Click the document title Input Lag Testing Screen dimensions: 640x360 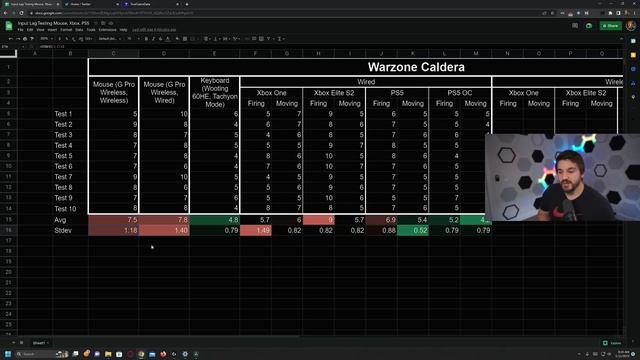(x=53, y=23)
